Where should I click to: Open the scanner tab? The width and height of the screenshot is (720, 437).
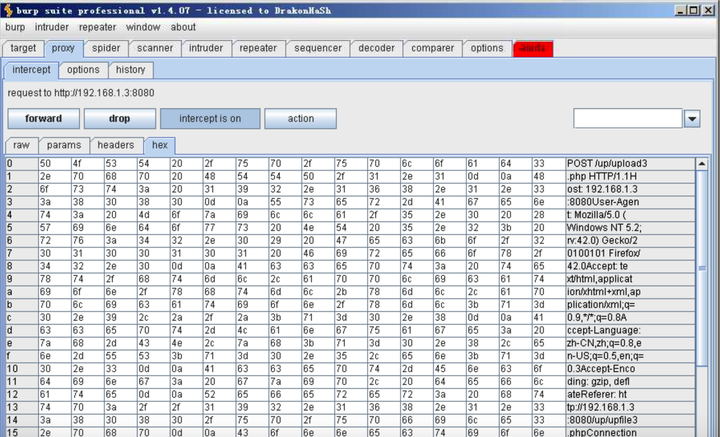point(155,48)
